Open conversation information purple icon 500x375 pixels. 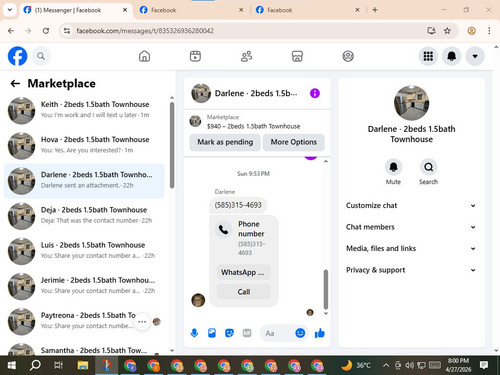(315, 93)
